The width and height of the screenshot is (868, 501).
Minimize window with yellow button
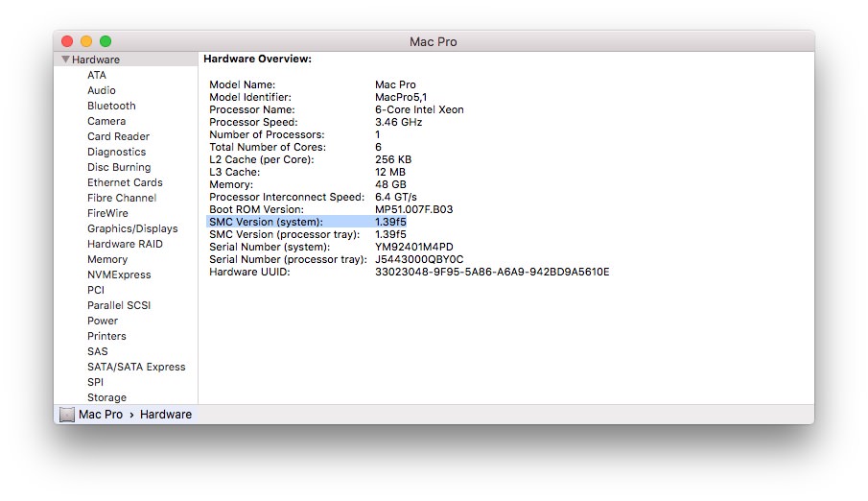click(86, 41)
